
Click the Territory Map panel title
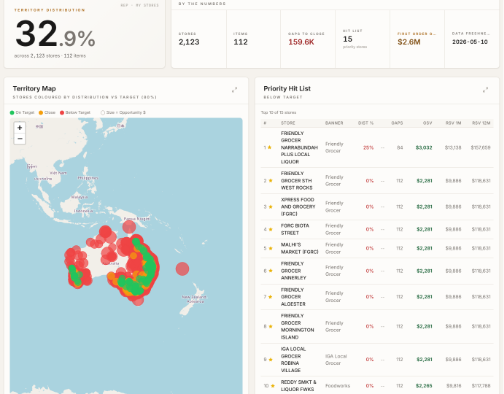34,88
